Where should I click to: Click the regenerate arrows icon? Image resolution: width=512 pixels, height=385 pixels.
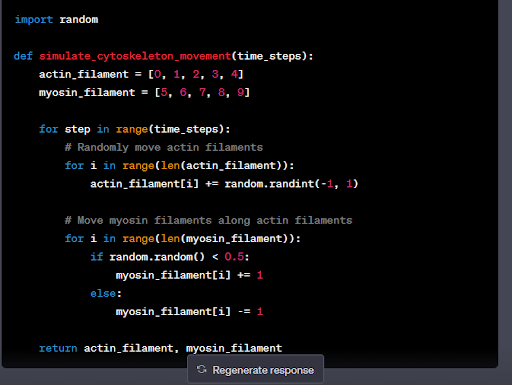point(201,369)
